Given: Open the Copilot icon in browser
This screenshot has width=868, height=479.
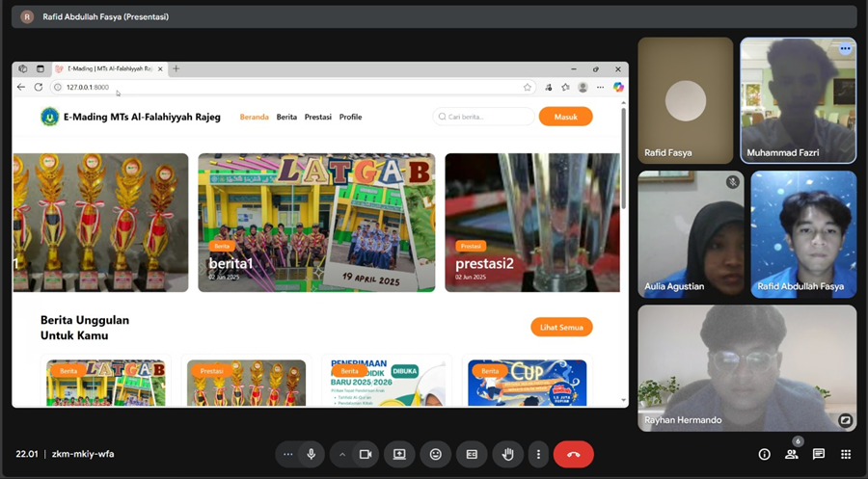Looking at the screenshot, I should tap(618, 87).
